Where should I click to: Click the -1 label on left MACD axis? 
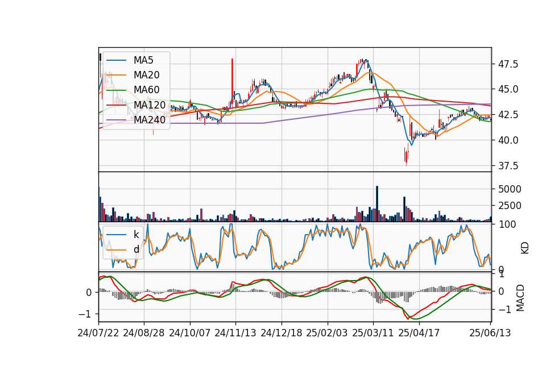point(85,314)
